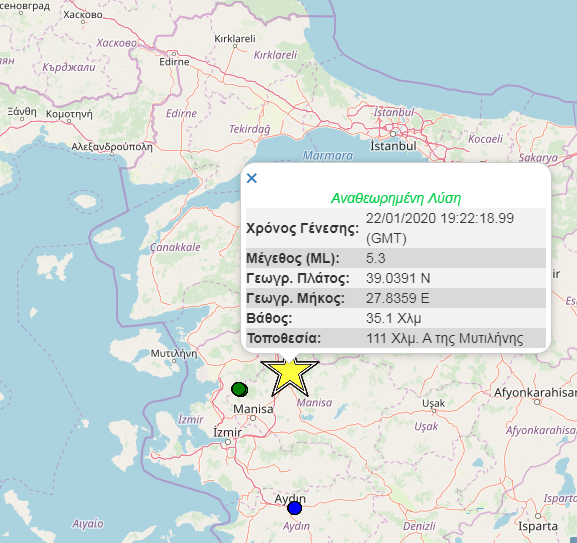
Task: Close the earthquake info popup
Action: 252,178
